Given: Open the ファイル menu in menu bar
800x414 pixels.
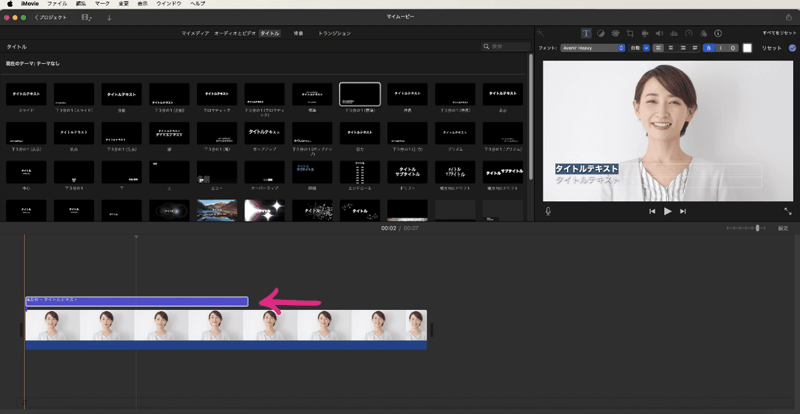Looking at the screenshot, I should coord(57,4).
